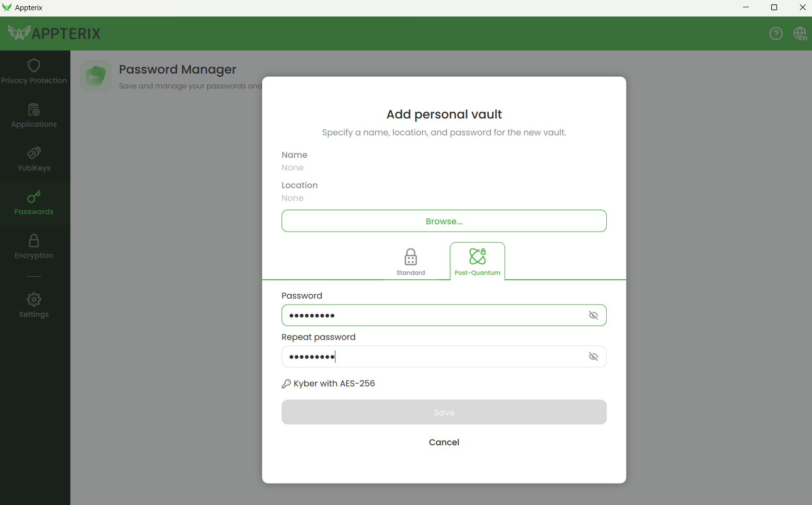Open Privacy Protection in the sidebar
Viewport: 812px width, 505px height.
coord(34,72)
